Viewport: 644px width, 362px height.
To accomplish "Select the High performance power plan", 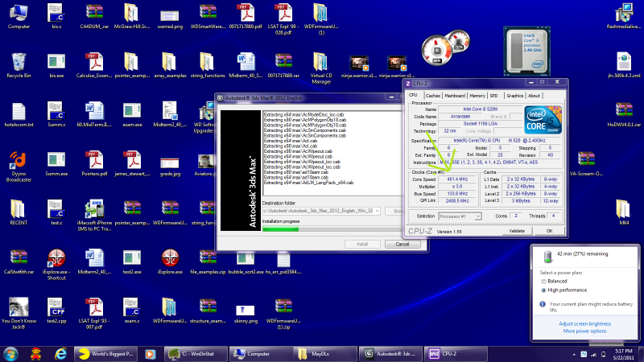I will 564,290.
